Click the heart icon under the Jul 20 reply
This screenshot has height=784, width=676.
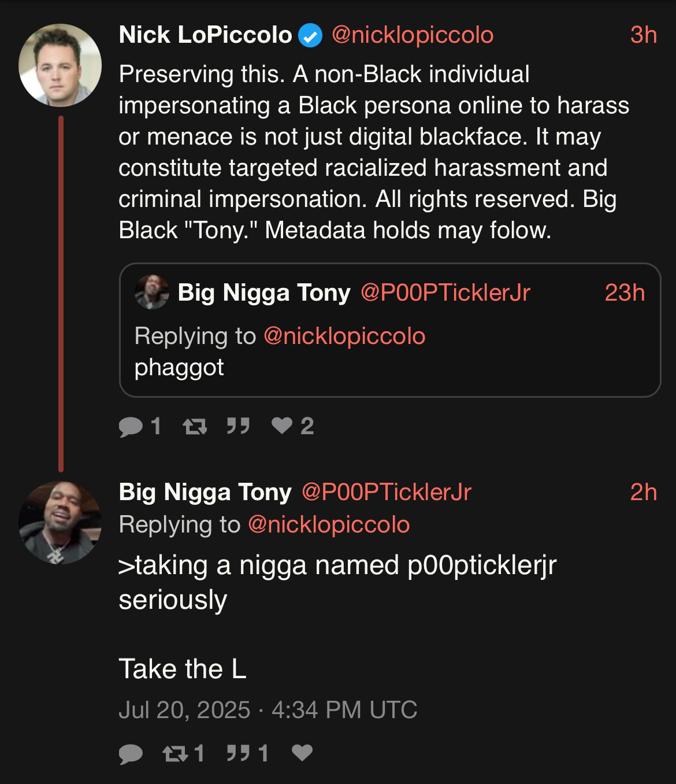click(302, 753)
